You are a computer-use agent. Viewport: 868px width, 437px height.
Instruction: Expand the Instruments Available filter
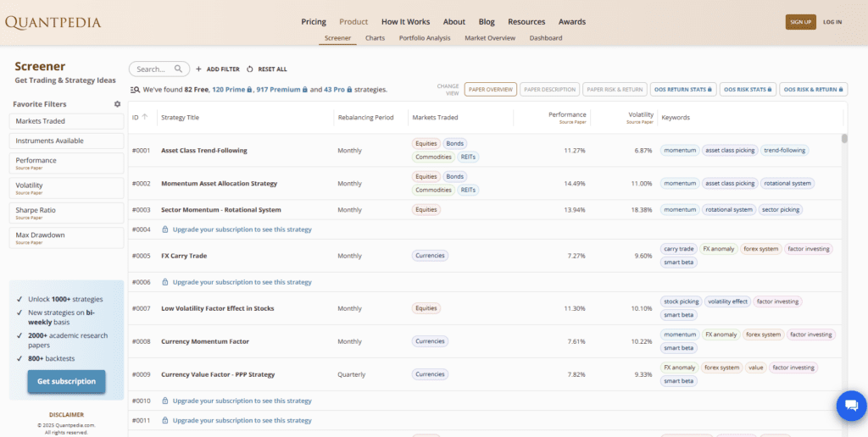point(66,141)
